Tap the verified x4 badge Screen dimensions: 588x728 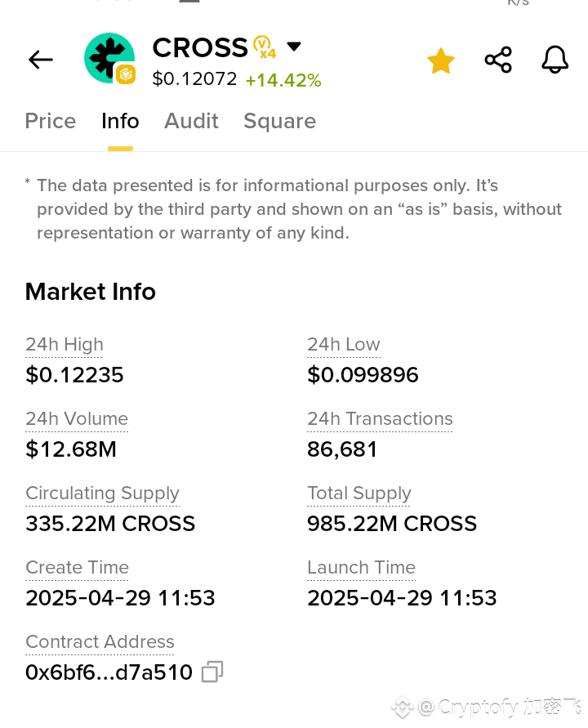tap(264, 47)
